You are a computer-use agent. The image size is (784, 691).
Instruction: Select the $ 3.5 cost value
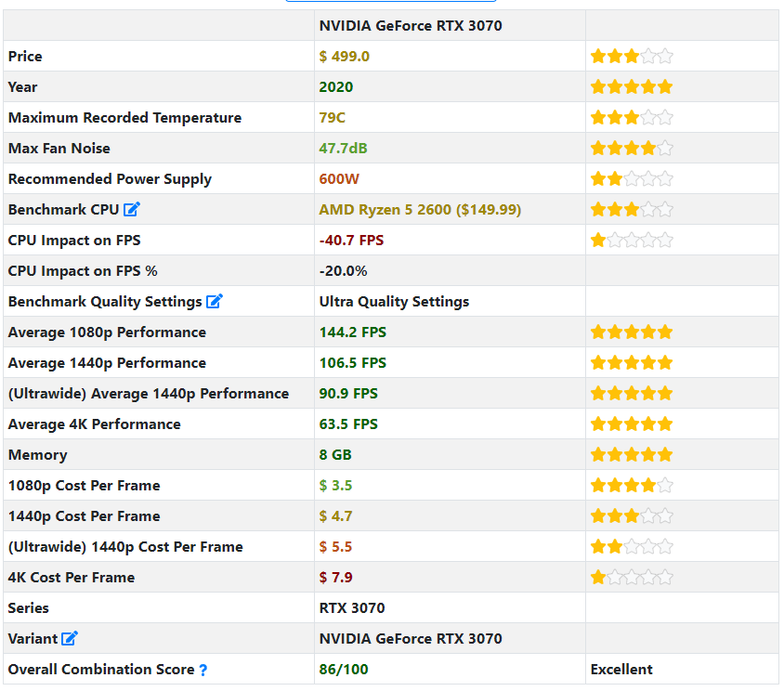coord(335,485)
